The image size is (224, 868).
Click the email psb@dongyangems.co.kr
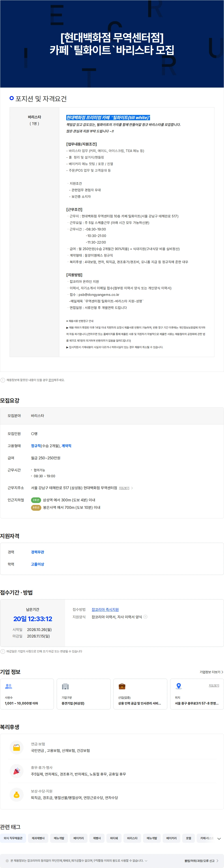click(99, 294)
